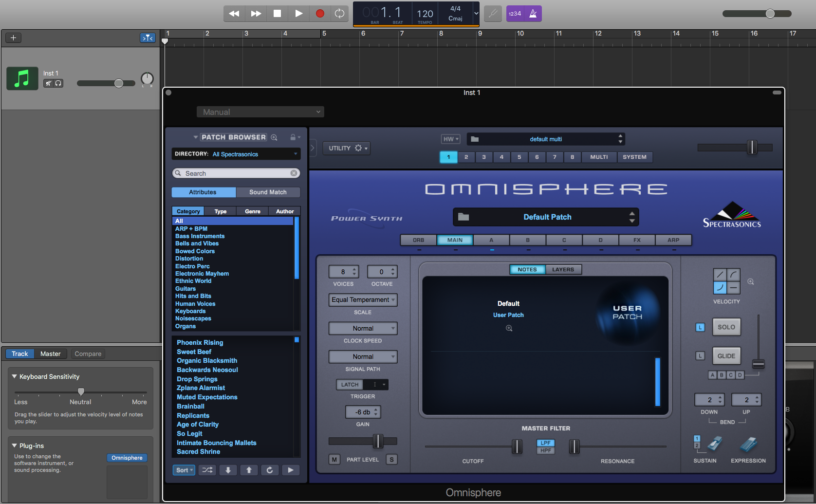Open the Sound Match tab
Viewport: 816px width, 504px height.
tap(268, 192)
